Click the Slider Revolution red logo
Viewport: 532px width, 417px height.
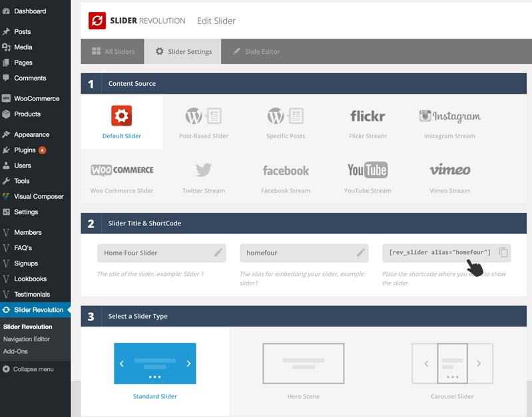point(97,21)
